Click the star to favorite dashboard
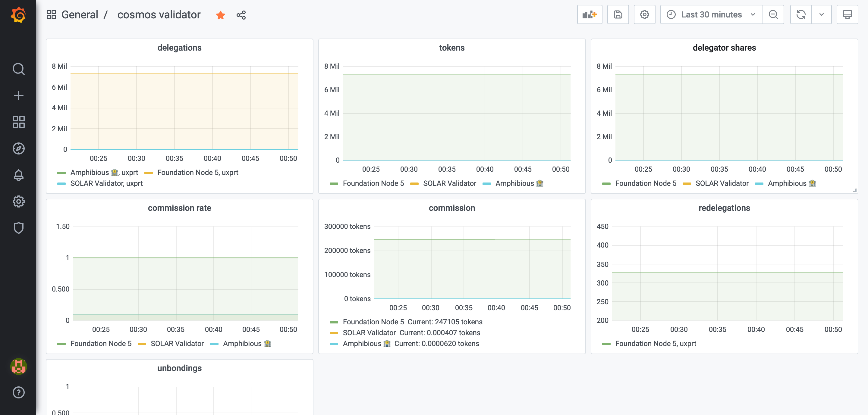 click(220, 15)
